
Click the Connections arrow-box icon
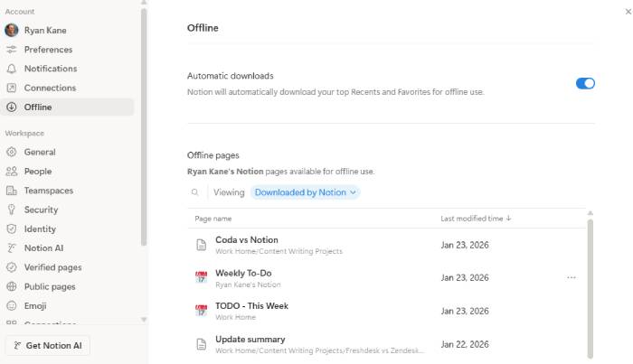[11, 88]
